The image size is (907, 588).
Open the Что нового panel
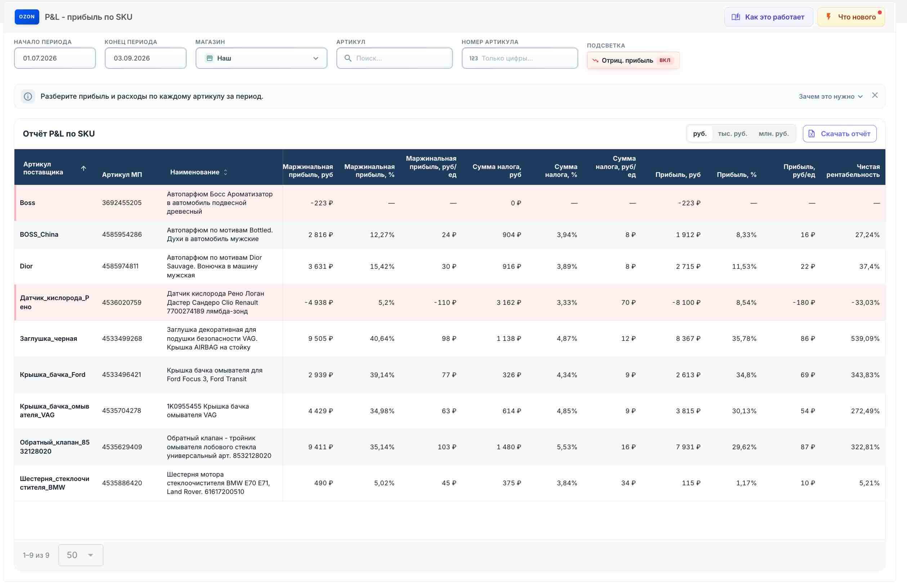click(x=850, y=17)
